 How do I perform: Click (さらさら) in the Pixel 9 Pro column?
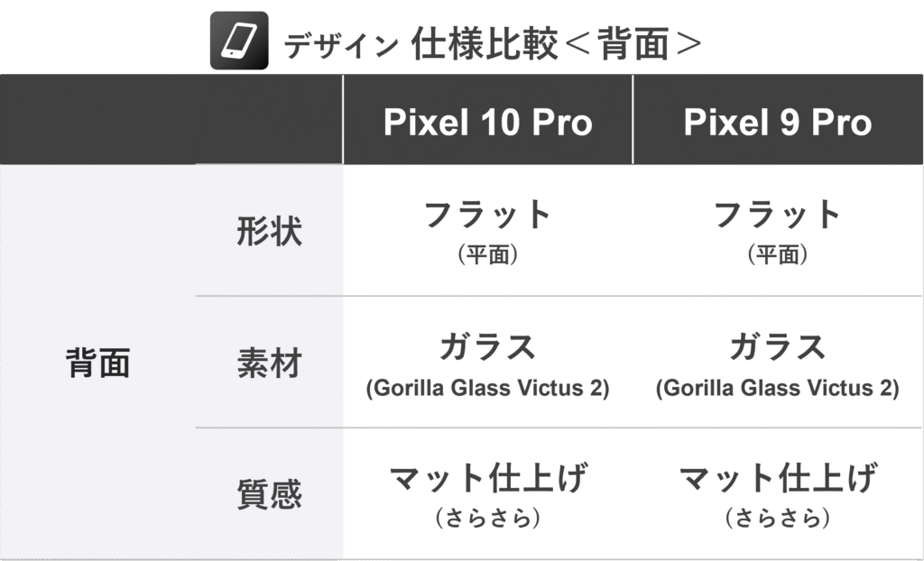point(778,519)
